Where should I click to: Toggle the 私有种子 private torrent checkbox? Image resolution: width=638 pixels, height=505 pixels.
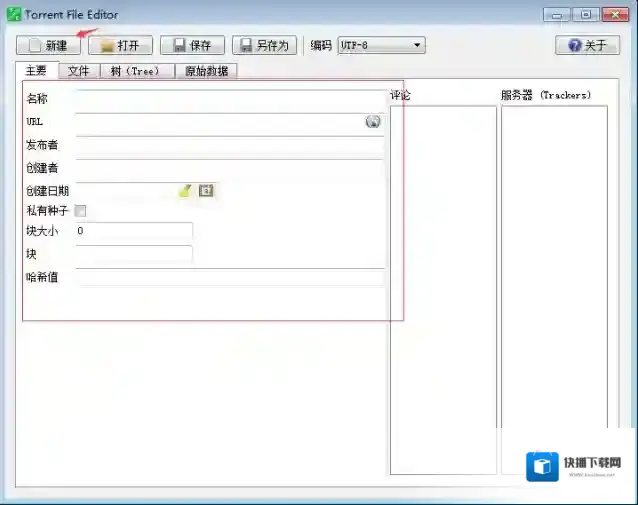(x=81, y=211)
